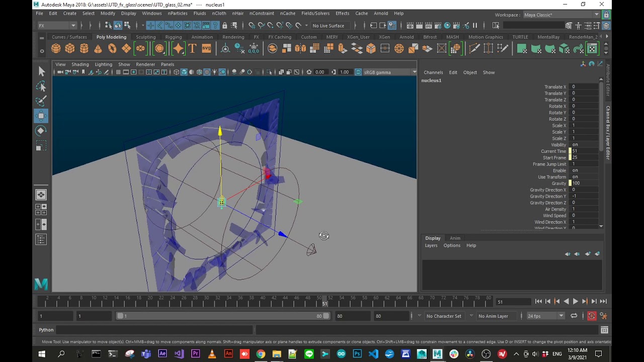Image resolution: width=644 pixels, height=362 pixels.
Task: Open the Render Settings icon
Action: point(438,26)
